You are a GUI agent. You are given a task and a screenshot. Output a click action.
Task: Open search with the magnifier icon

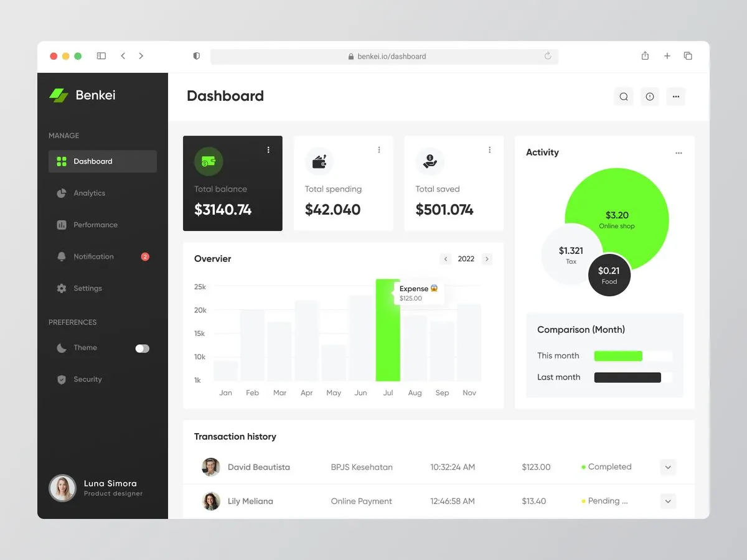(623, 96)
